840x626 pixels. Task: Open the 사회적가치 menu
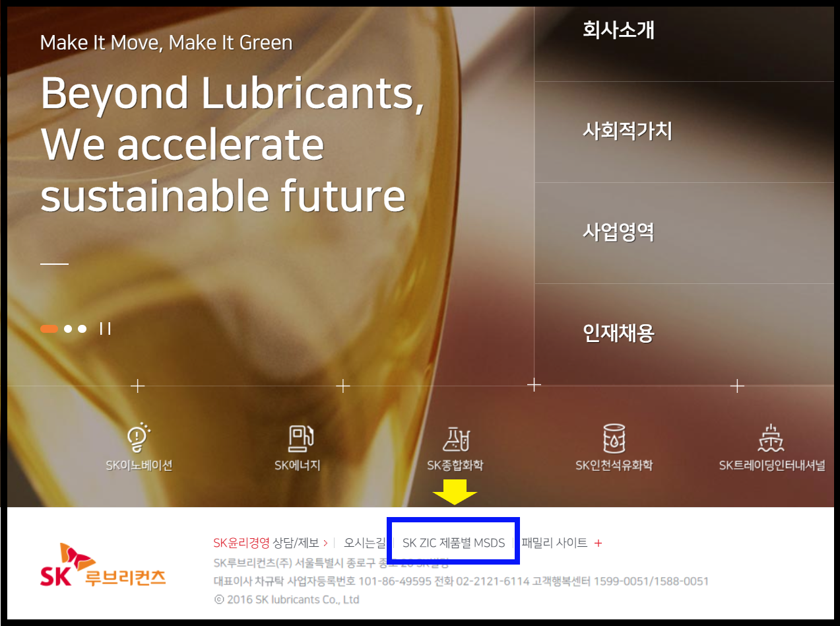click(x=627, y=131)
